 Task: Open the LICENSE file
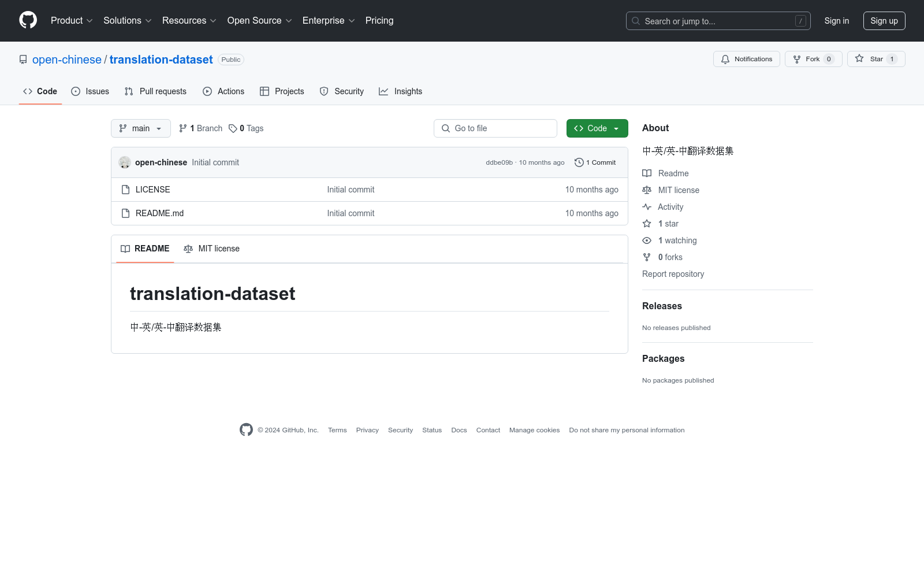tap(153, 190)
